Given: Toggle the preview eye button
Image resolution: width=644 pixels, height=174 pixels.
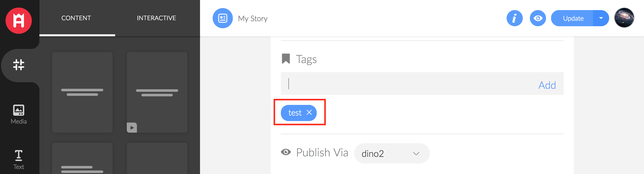Looking at the screenshot, I should click(x=538, y=18).
